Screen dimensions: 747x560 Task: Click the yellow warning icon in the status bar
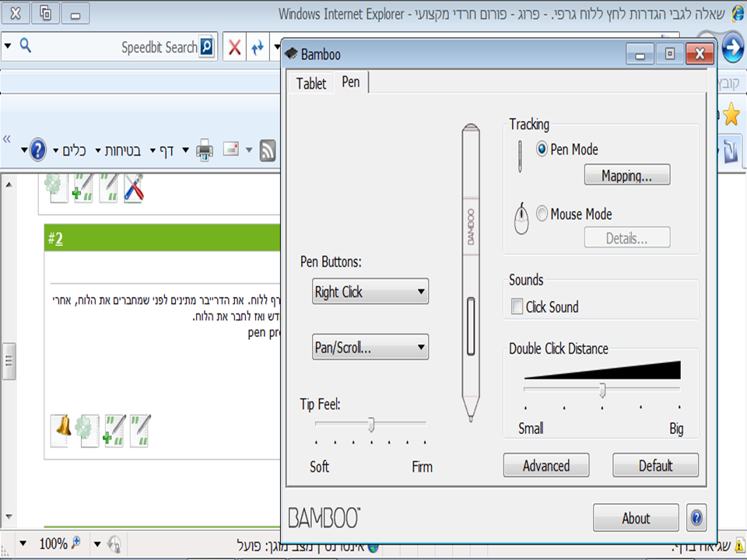click(x=740, y=544)
